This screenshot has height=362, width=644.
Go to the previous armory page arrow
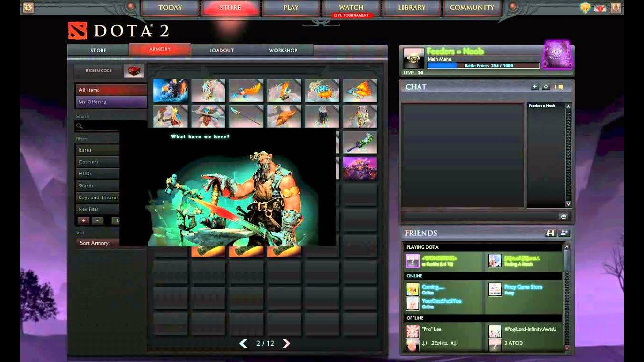tap(244, 343)
